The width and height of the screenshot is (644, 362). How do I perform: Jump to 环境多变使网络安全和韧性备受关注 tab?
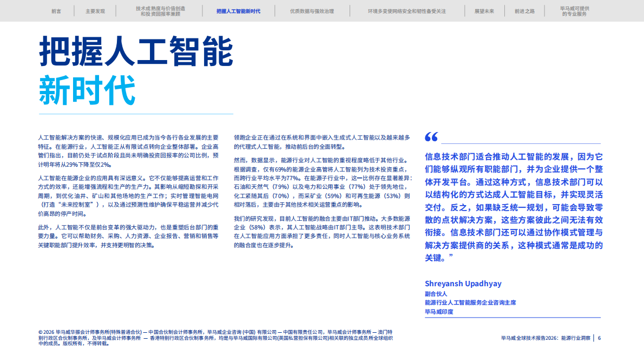pos(406,11)
